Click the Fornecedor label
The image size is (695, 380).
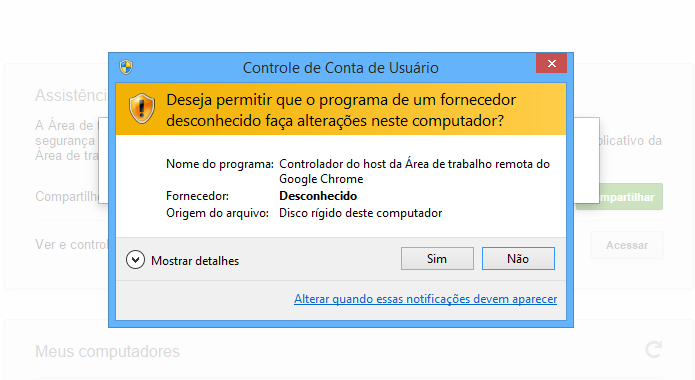[x=197, y=196]
